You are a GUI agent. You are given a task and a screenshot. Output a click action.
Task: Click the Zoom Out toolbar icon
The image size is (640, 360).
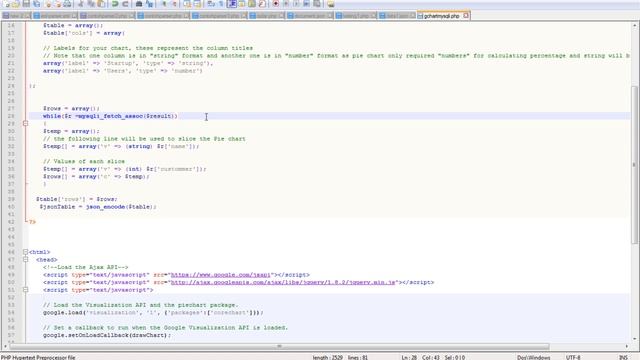(173, 4)
